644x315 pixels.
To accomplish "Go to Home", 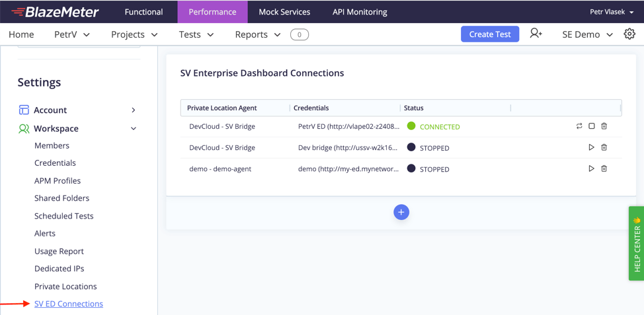I will [21, 34].
